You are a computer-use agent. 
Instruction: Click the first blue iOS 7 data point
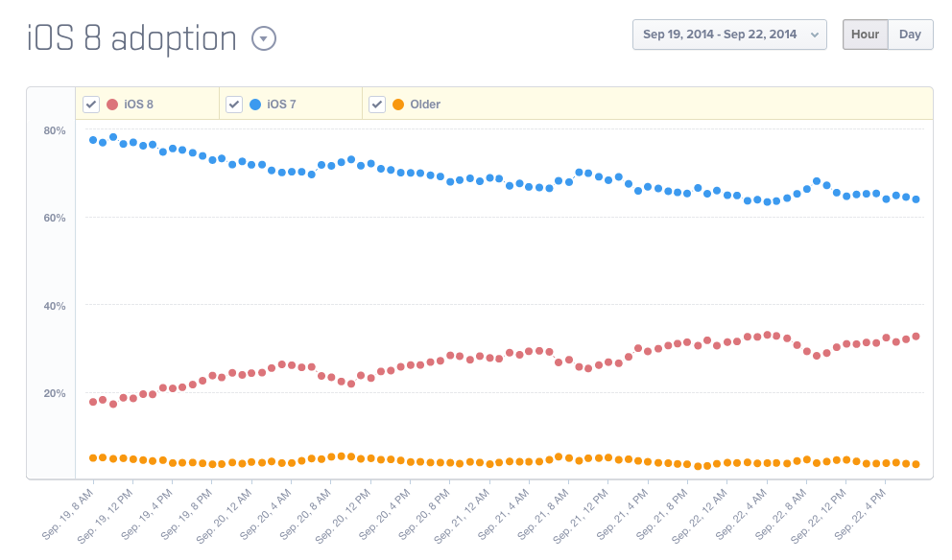pos(93,140)
